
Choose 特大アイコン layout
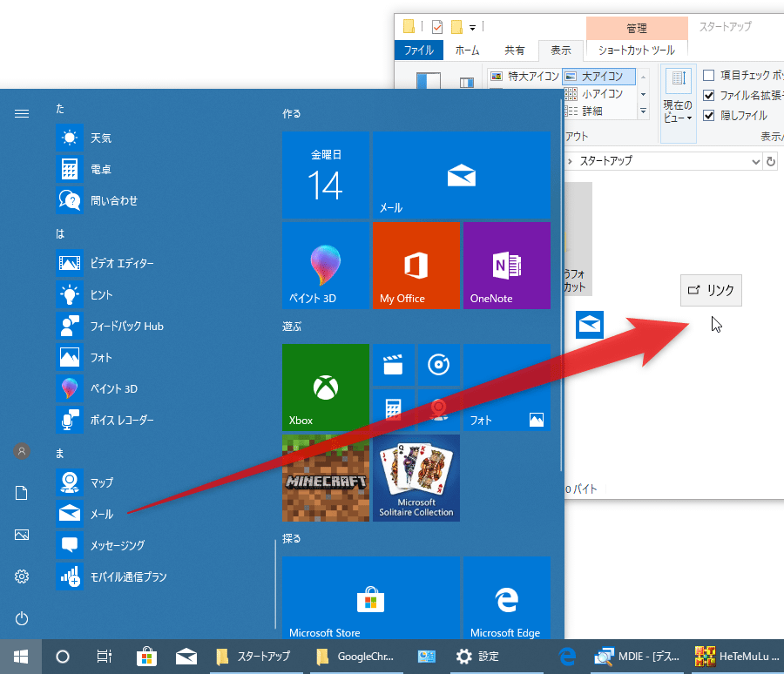[x=524, y=76]
